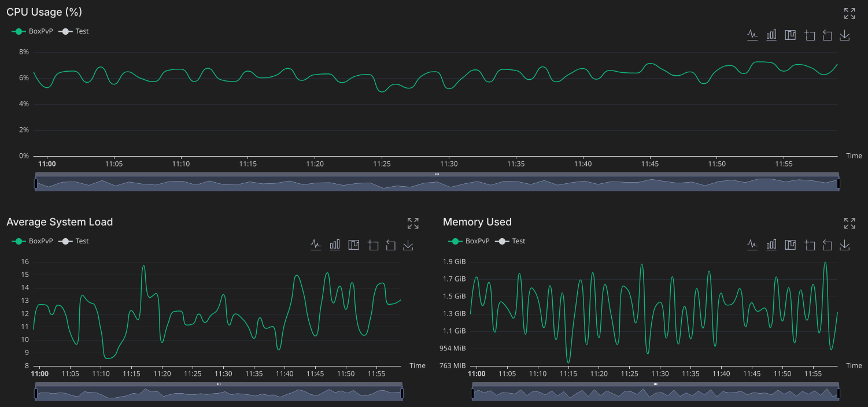Expand the Memory Used panel to fullscreen

(849, 223)
